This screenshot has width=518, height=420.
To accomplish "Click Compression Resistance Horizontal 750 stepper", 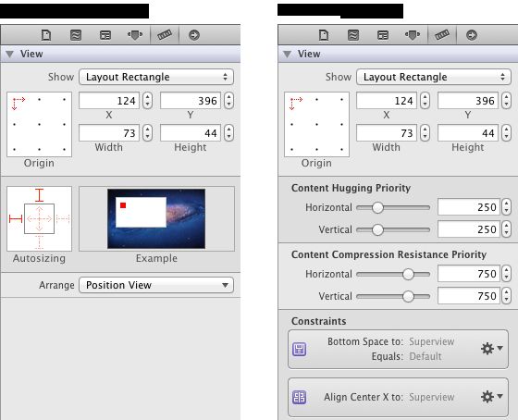I will (x=506, y=274).
